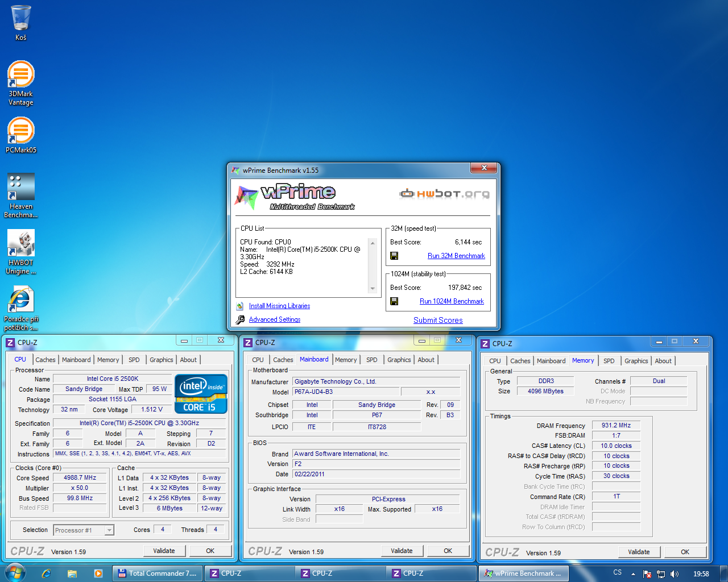Screen dimensions: 728x582
Task: Click the memory Size value 4096 MBytes
Action: click(x=545, y=391)
